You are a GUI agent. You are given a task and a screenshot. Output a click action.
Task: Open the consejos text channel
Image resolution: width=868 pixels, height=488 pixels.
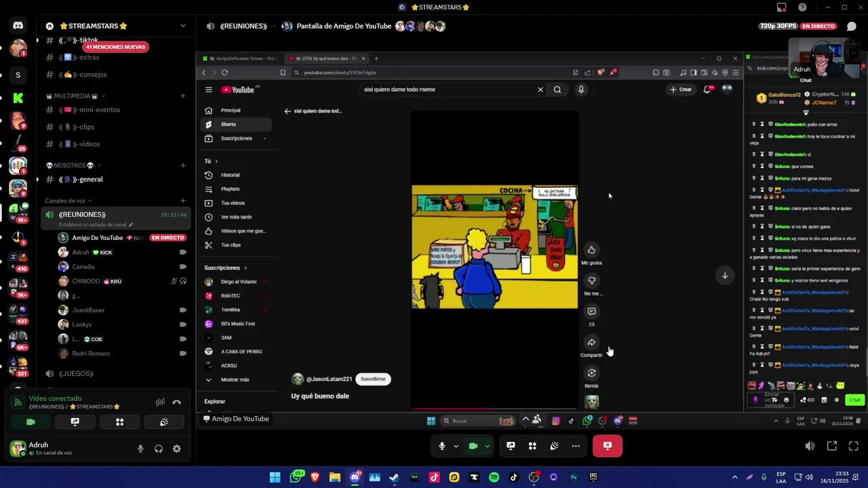tap(115, 75)
